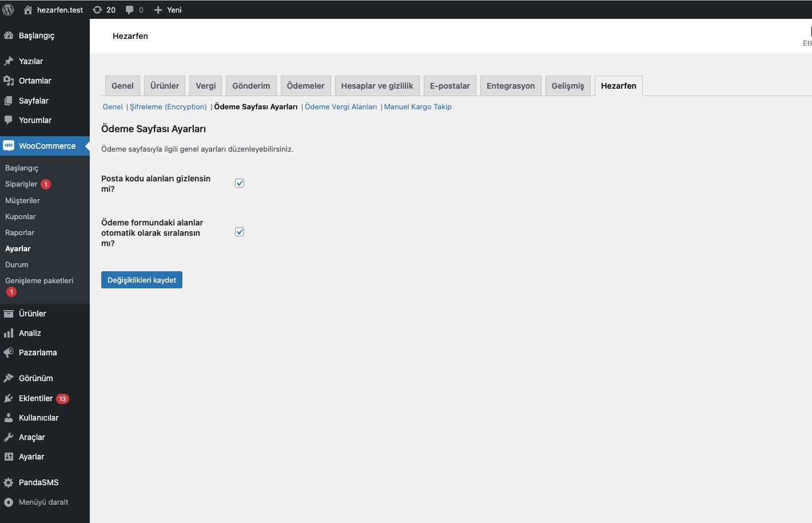The image size is (812, 523).
Task: Open the updates icon showing 20
Action: (97, 10)
